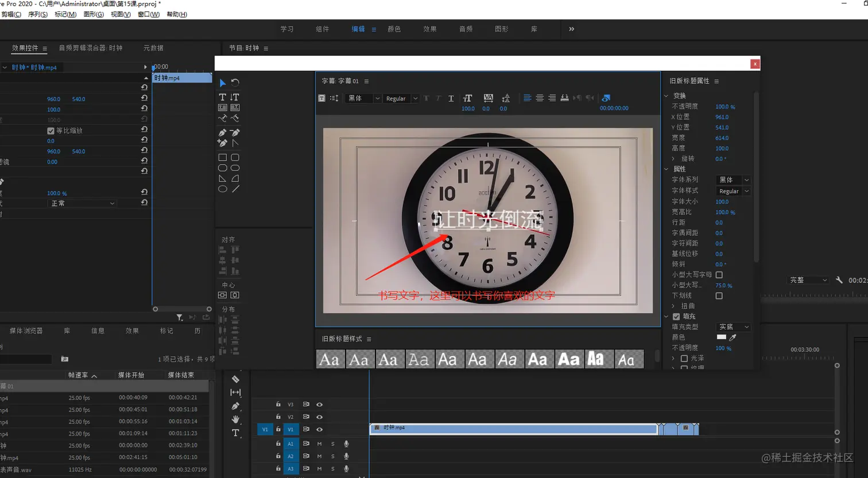Click the left-align text icon
Screen dimensions: 868x478
click(x=527, y=98)
